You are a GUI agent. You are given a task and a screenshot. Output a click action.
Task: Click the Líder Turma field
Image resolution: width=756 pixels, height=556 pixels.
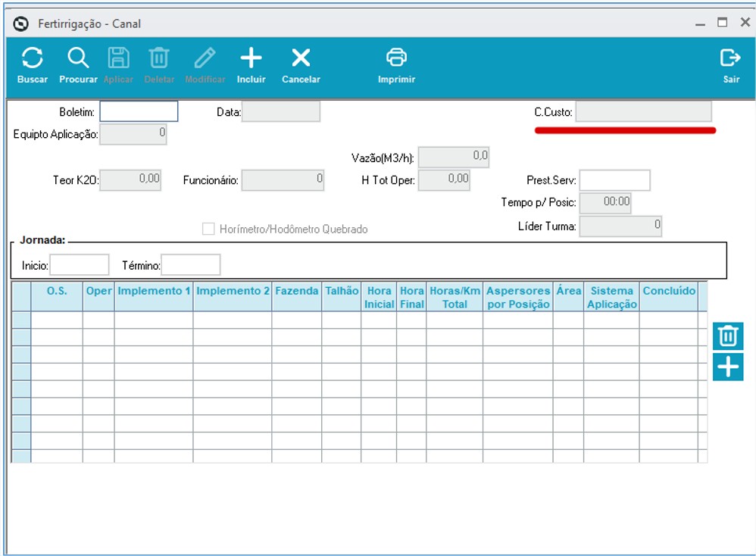tap(620, 226)
